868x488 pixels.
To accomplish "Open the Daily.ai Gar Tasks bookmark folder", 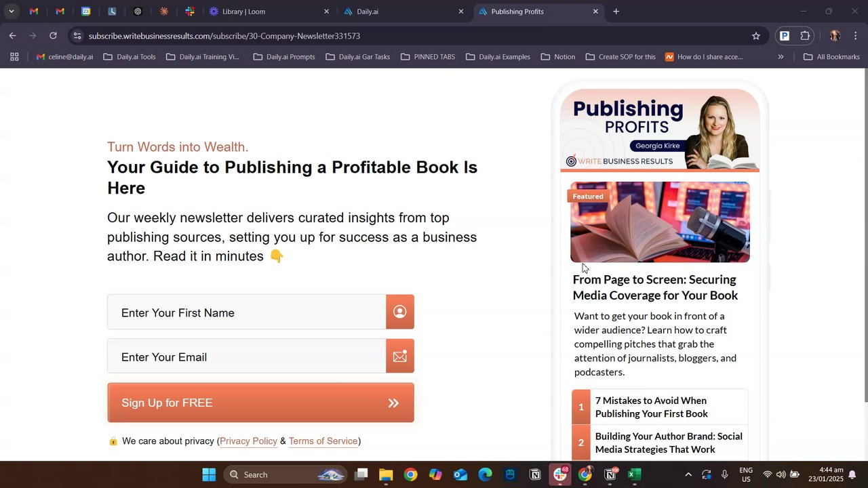I will 358,57.
